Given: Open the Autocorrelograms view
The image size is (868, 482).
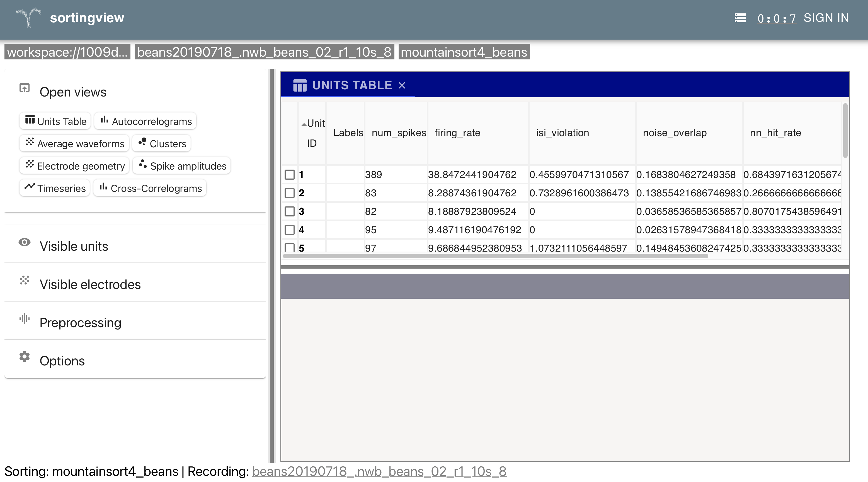Looking at the screenshot, I should (x=146, y=121).
